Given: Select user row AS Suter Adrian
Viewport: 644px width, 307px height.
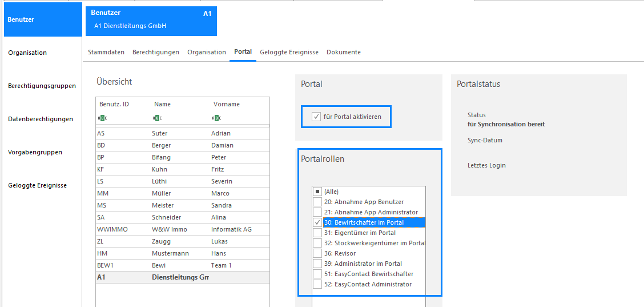Looking at the screenshot, I should (x=183, y=133).
